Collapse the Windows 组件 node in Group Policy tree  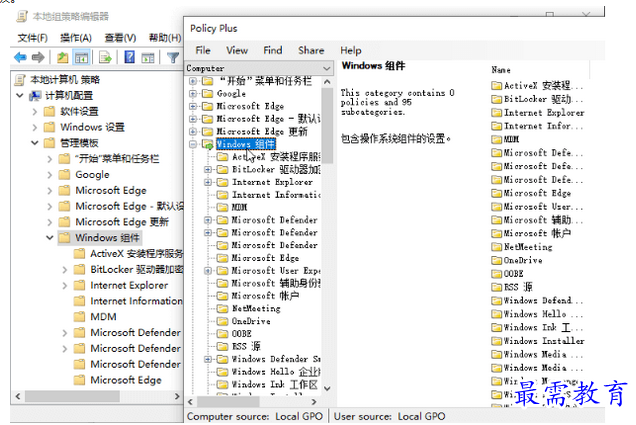(50, 238)
